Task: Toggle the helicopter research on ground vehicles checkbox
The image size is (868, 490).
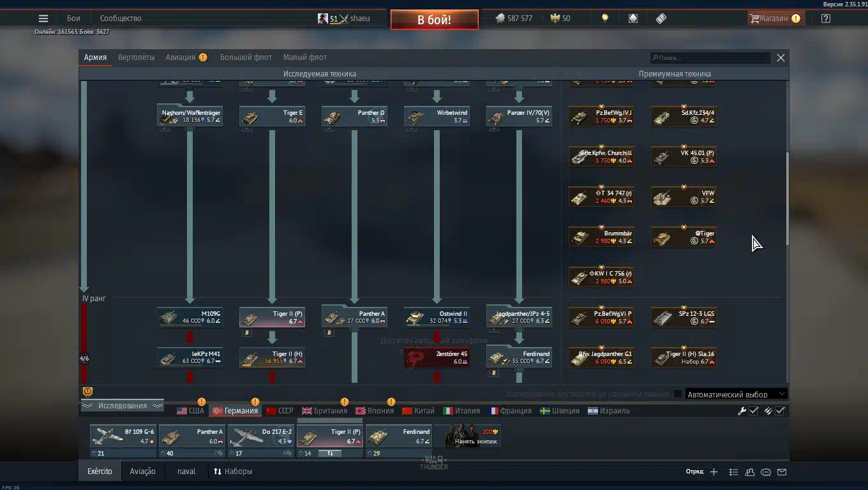Action: [678, 394]
